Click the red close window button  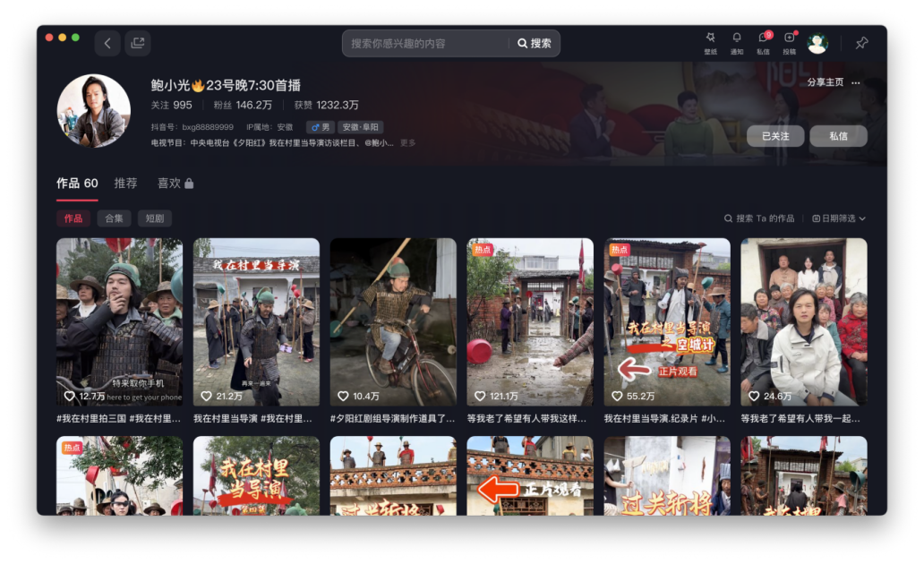tap(49, 37)
